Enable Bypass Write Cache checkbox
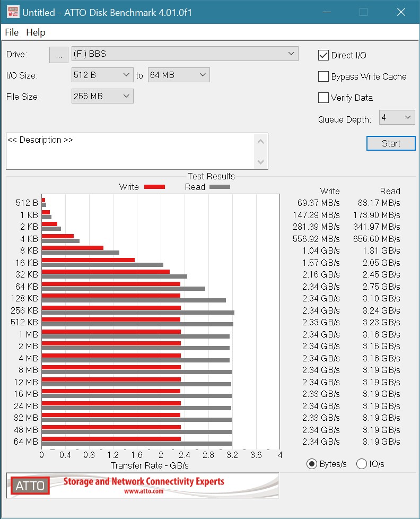Image resolution: width=420 pixels, height=519 pixels. click(x=323, y=76)
